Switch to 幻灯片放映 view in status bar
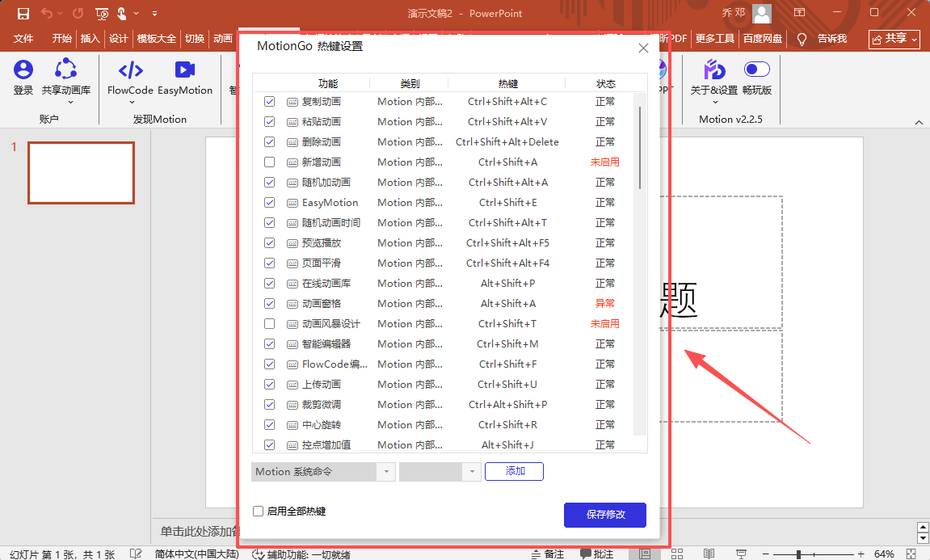This screenshot has width=930, height=560. [740, 554]
